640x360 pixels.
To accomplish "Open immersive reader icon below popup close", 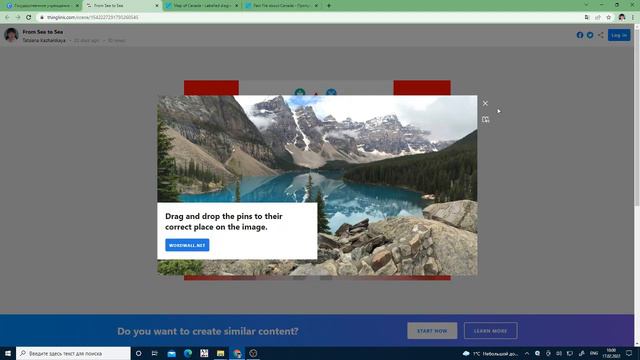I will coord(485,119).
